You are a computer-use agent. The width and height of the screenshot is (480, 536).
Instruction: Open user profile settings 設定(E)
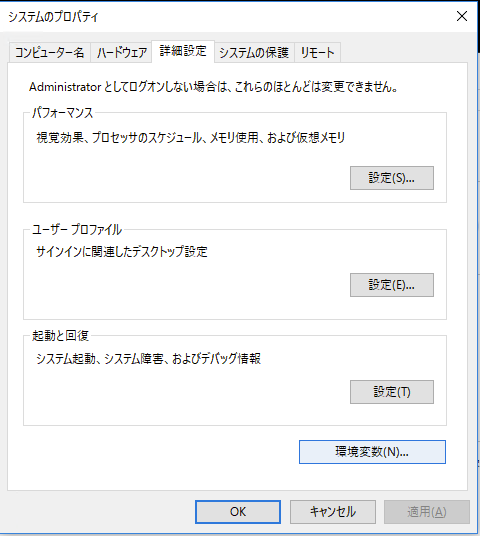[392, 285]
